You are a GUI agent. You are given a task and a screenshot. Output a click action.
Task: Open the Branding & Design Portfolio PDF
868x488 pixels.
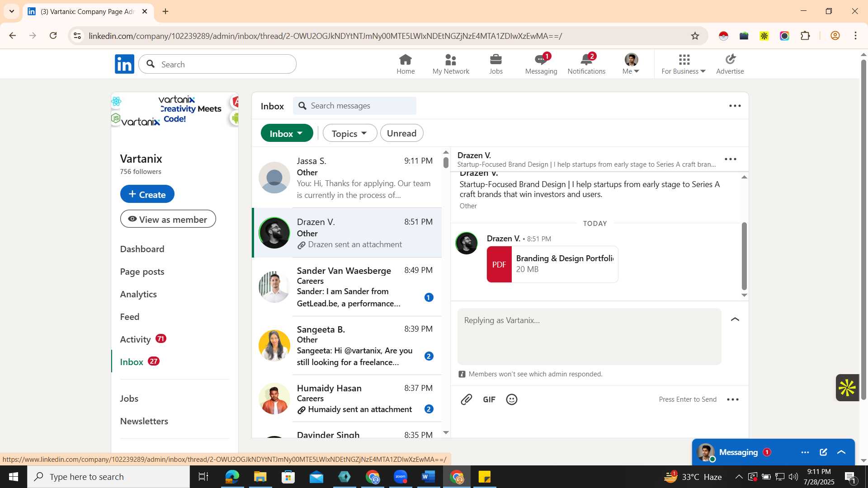click(552, 264)
